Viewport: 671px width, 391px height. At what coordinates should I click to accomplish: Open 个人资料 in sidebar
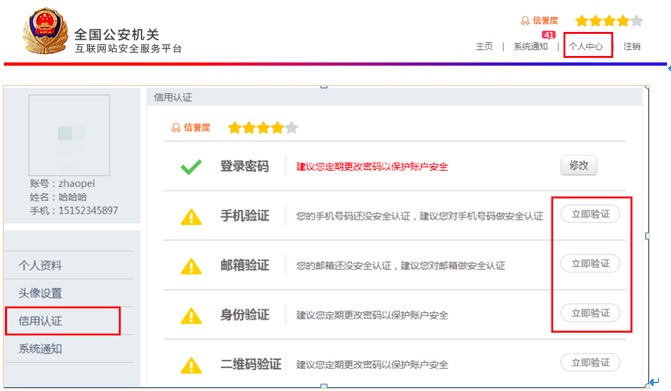tap(40, 265)
